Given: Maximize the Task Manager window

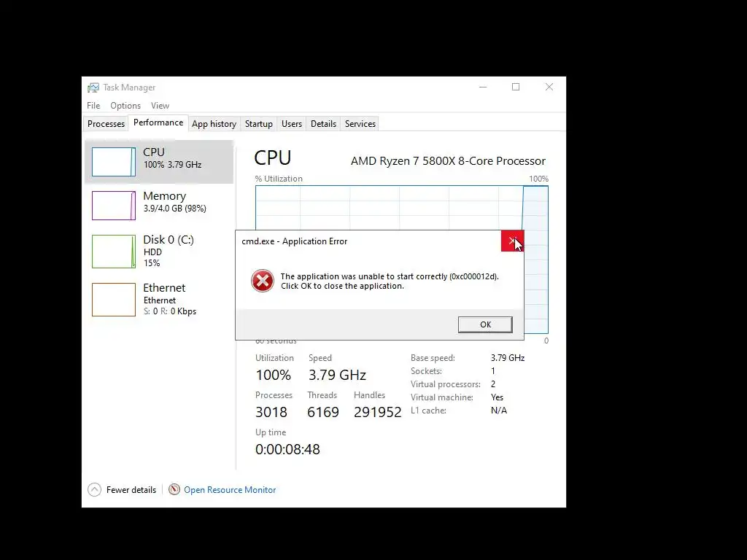Looking at the screenshot, I should [x=516, y=87].
